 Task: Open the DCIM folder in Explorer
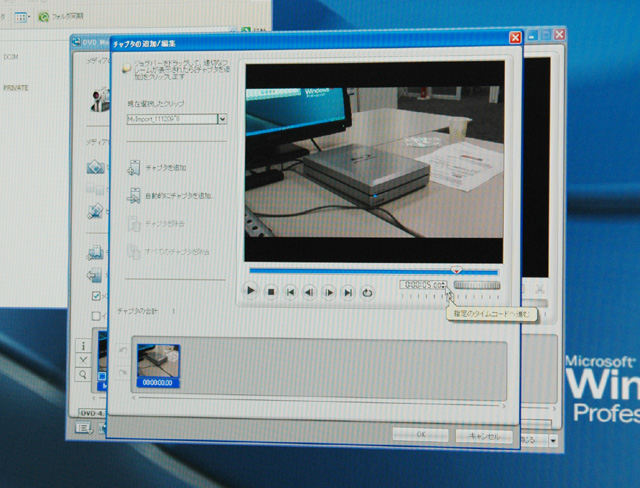13,56
